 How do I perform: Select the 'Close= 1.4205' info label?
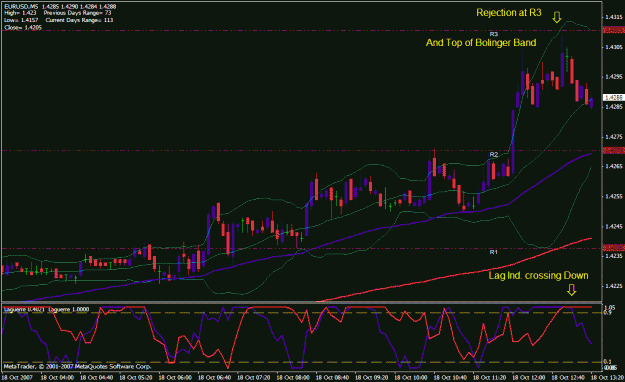(x=23, y=28)
